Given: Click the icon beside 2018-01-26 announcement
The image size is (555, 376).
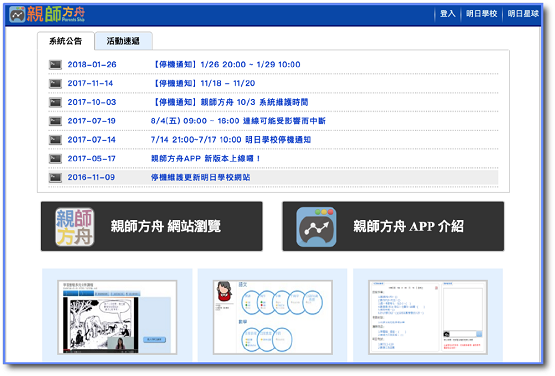Looking at the screenshot, I should pos(55,65).
